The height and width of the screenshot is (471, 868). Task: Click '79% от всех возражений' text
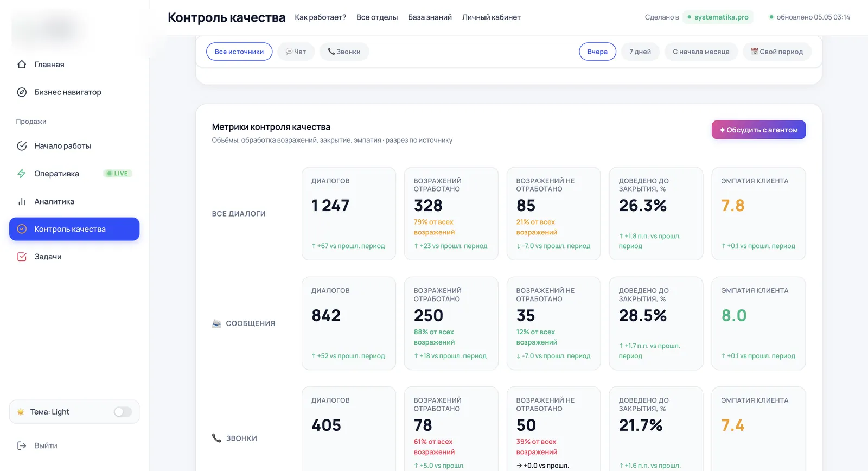tap(434, 227)
